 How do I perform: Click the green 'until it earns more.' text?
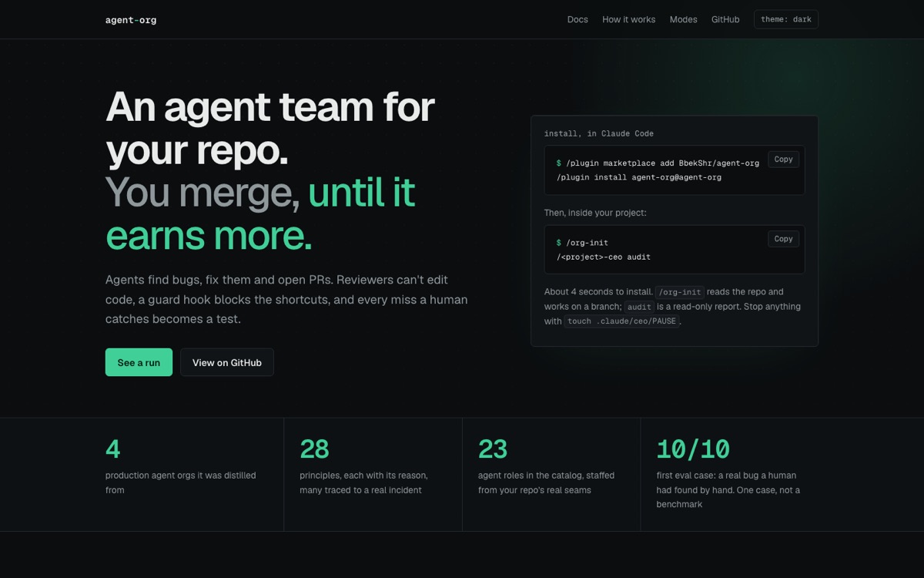260,214
